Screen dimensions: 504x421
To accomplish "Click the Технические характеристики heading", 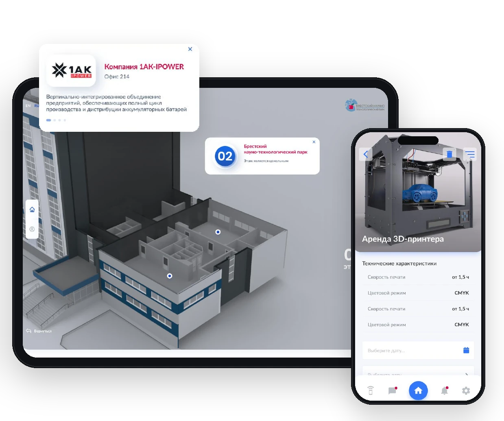I will pos(399,263).
